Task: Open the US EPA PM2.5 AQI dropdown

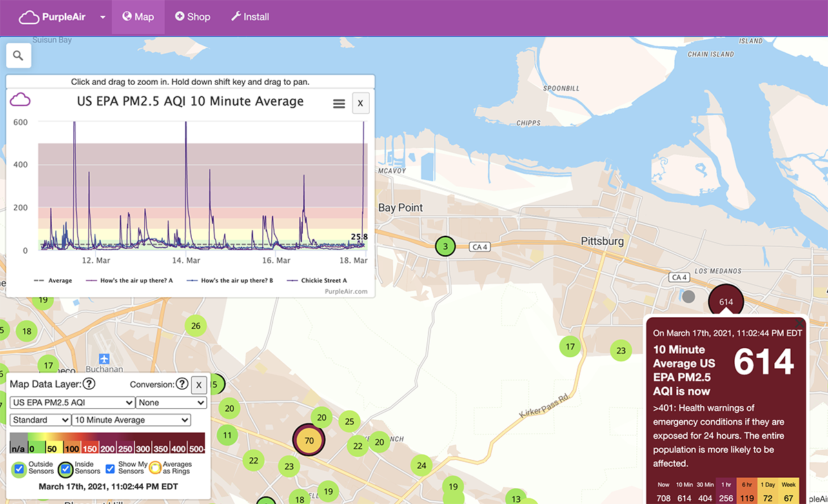Action: coord(72,402)
